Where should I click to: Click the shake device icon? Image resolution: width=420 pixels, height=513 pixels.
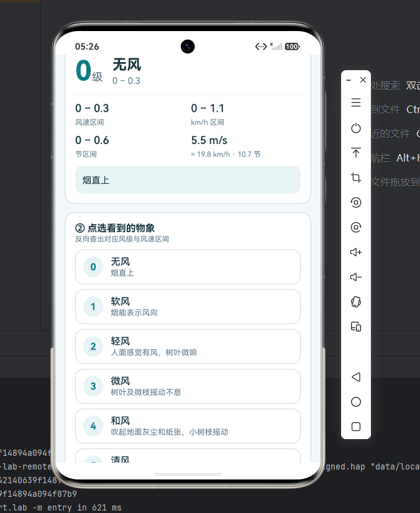(356, 302)
